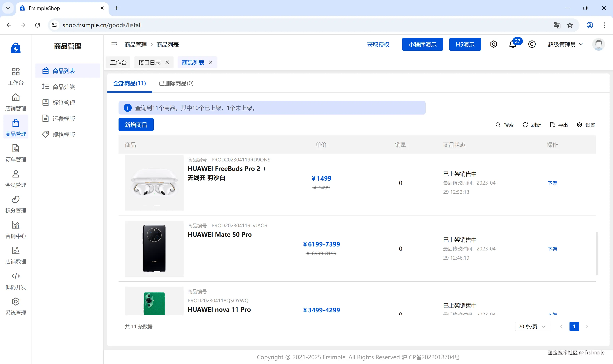Viewport: 613px width, 364px height.
Task: Click the FreeBuds Pro 2 product thumbnail
Action: pyautogui.click(x=154, y=183)
